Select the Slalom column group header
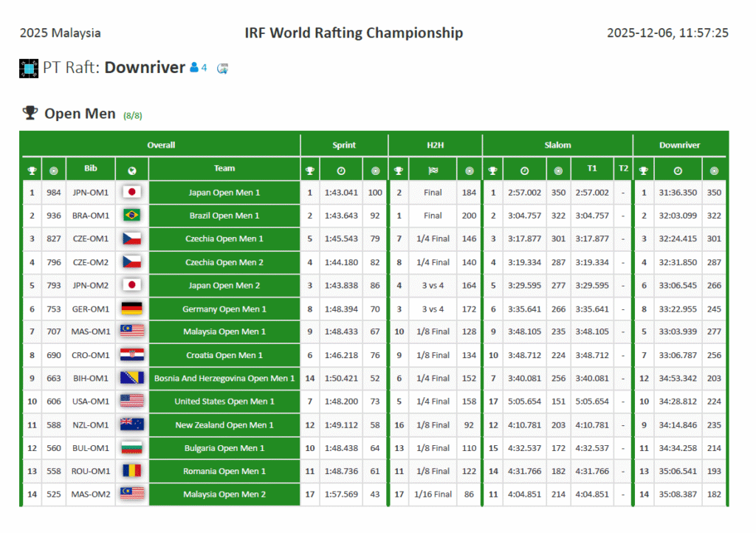 coord(557,145)
